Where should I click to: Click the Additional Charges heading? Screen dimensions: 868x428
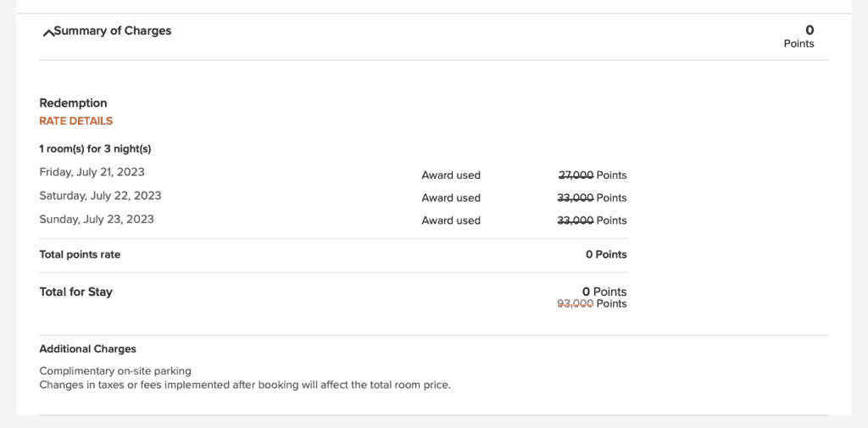click(87, 349)
